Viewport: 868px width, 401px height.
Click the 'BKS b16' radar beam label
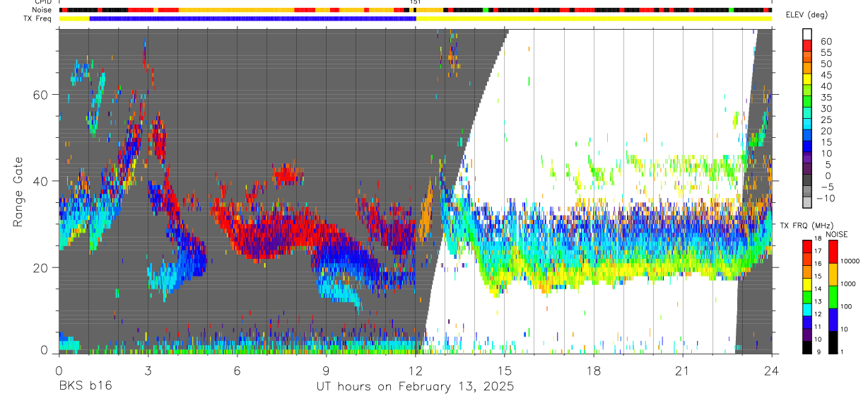click(x=85, y=386)
